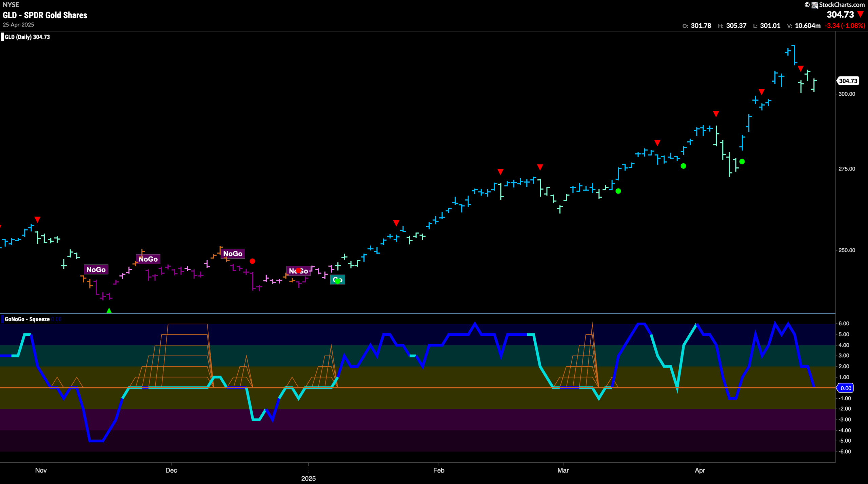Screen dimensions: 868x484
Task: Click the 0.00 oscillator value tag
Action: pos(846,388)
